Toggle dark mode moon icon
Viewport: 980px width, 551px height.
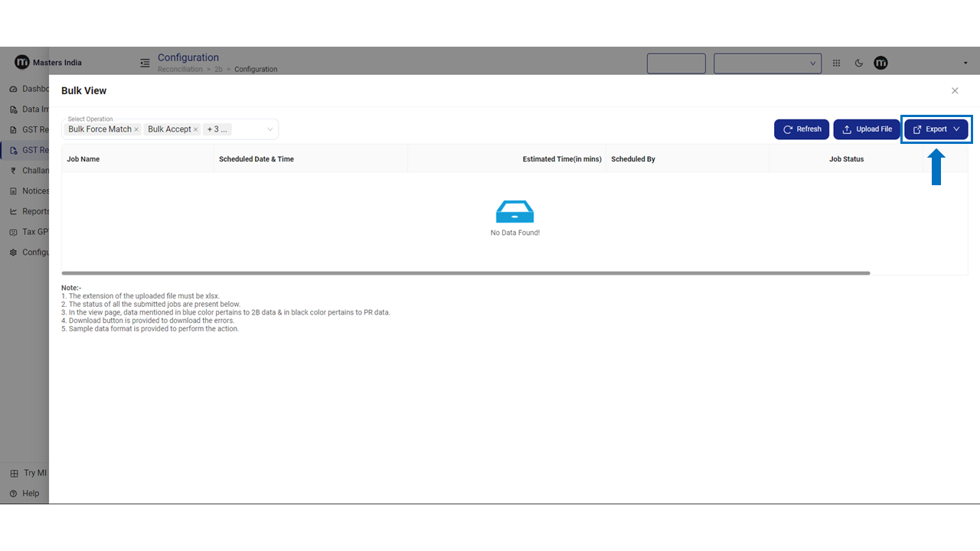click(858, 64)
